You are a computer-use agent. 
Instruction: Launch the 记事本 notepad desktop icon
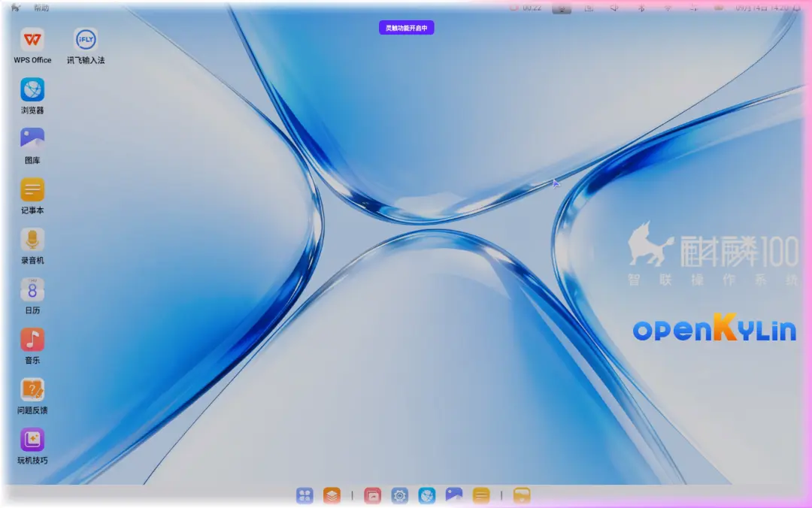(32, 191)
